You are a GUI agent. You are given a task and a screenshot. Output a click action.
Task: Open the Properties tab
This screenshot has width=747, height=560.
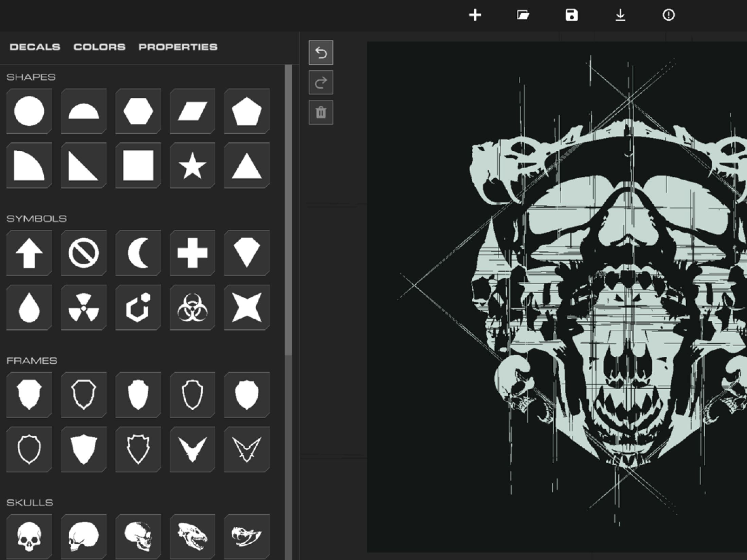[x=178, y=47]
